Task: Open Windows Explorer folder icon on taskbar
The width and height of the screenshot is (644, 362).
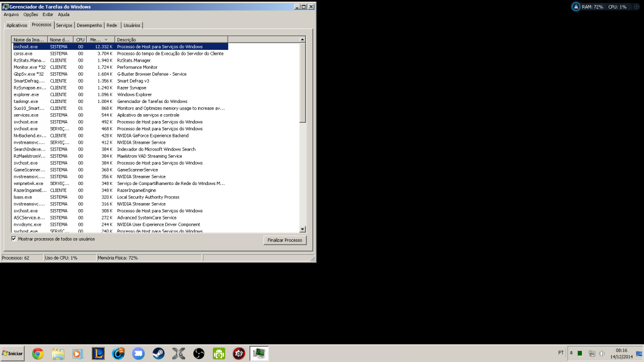Action: tap(58, 353)
